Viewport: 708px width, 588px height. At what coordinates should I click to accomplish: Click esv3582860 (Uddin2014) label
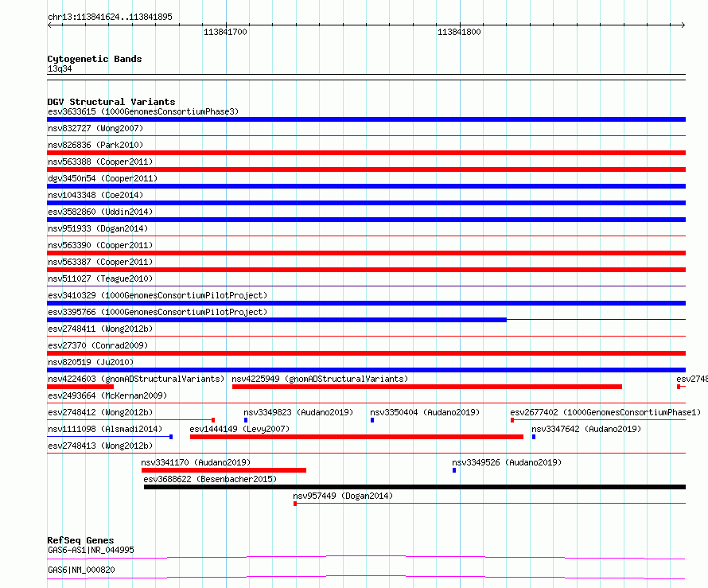pyautogui.click(x=100, y=212)
